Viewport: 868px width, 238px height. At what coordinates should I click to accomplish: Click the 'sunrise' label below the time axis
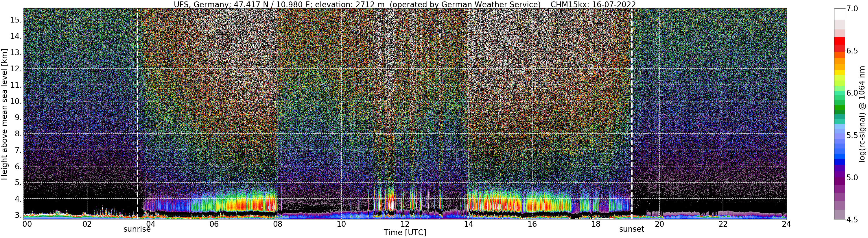pos(137,230)
